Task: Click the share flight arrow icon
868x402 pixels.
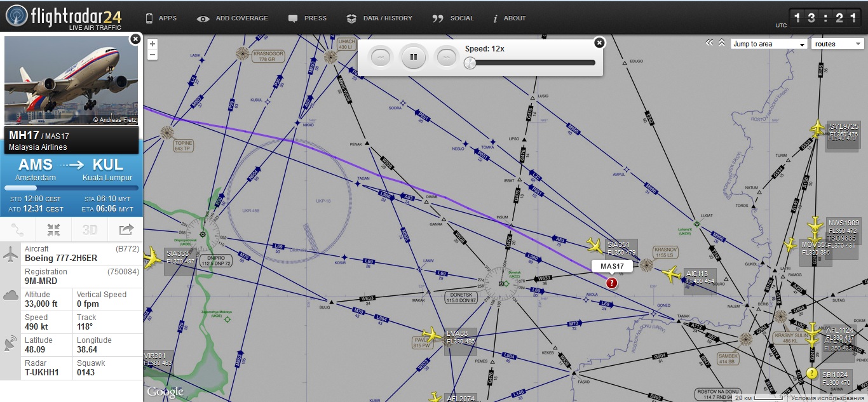Action: point(126,230)
